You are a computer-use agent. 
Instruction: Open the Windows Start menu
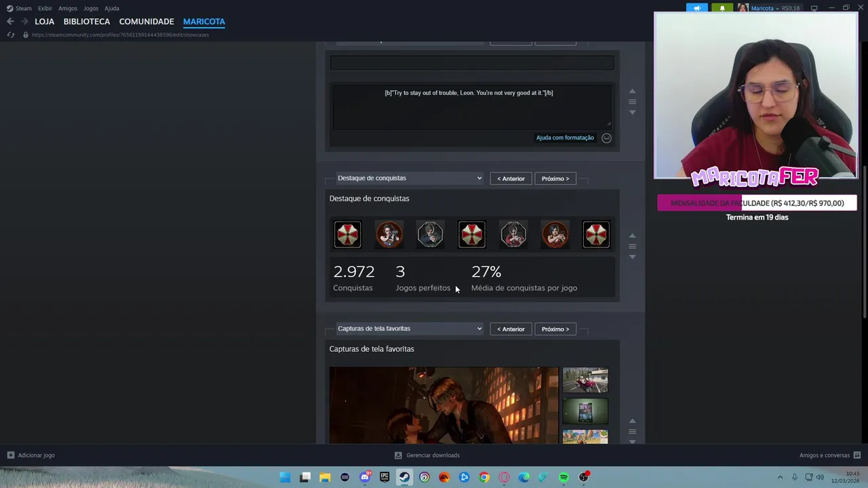(285, 477)
